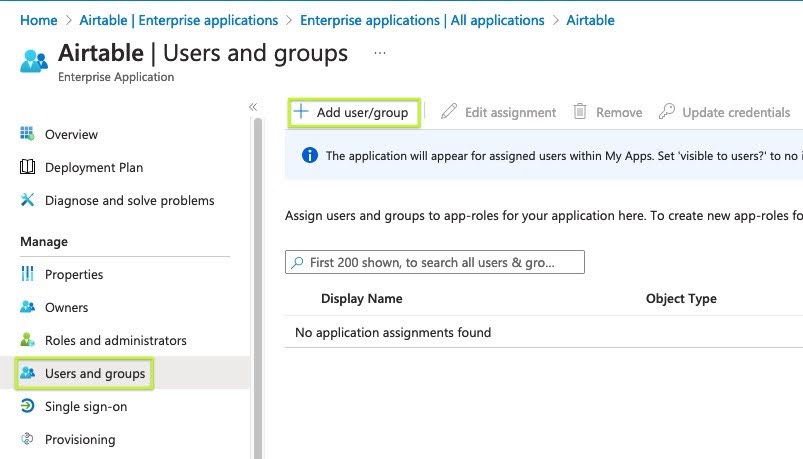Select Roles and administrators
803x459 pixels.
tap(116, 341)
